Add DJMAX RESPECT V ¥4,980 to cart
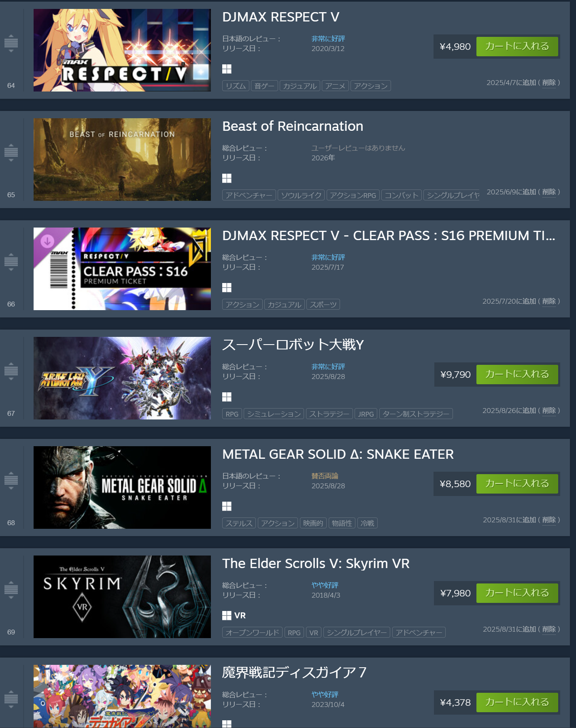The height and width of the screenshot is (728, 576). coord(517,47)
